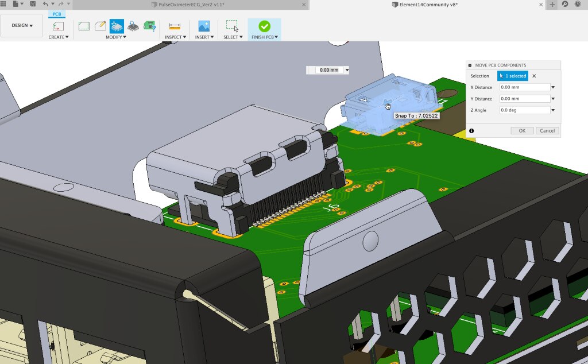Click the Y Distance input field

(x=524, y=99)
